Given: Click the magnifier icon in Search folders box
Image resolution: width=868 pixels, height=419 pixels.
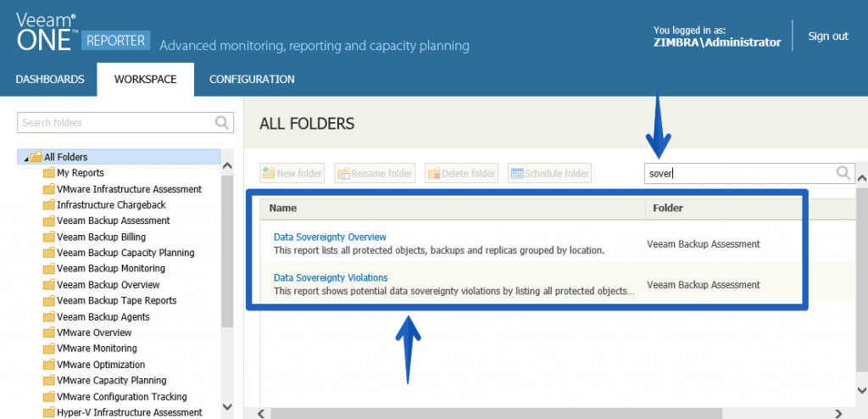Looking at the screenshot, I should tap(222, 122).
